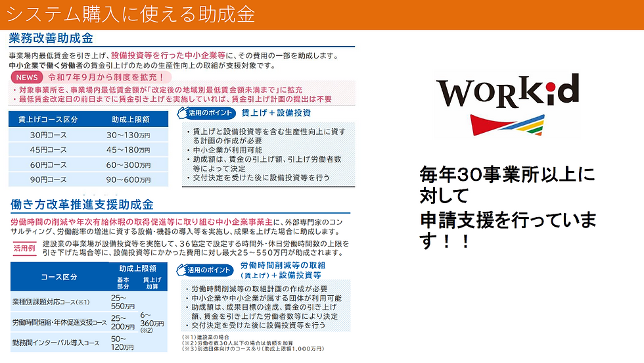Click the 基本部分 sub-header
The height and width of the screenshot is (363, 644).
123,283
